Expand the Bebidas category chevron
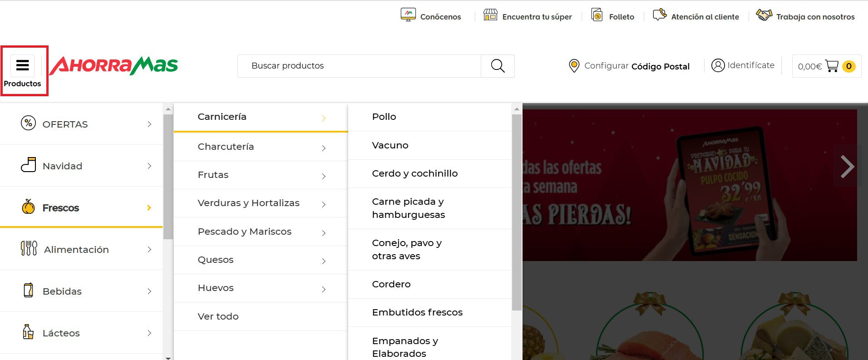The image size is (868, 360). pyautogui.click(x=149, y=291)
